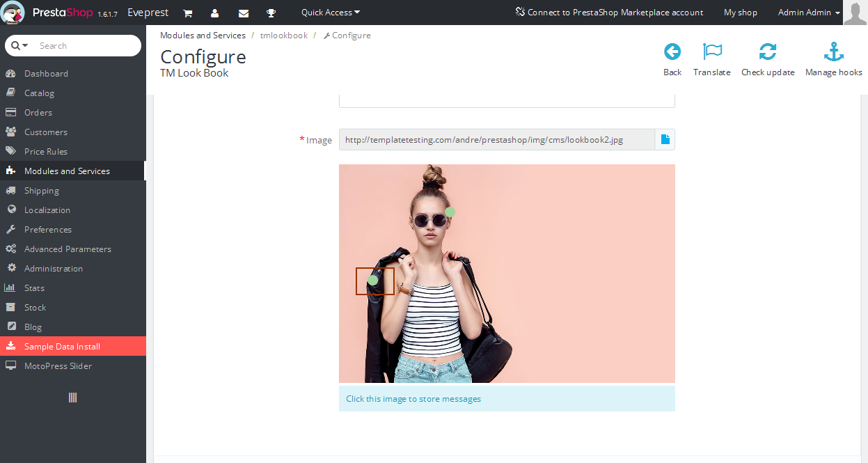Screen dimensions: 868x463
Task: Click the Advanced Parameters gears icon
Action: [10, 249]
